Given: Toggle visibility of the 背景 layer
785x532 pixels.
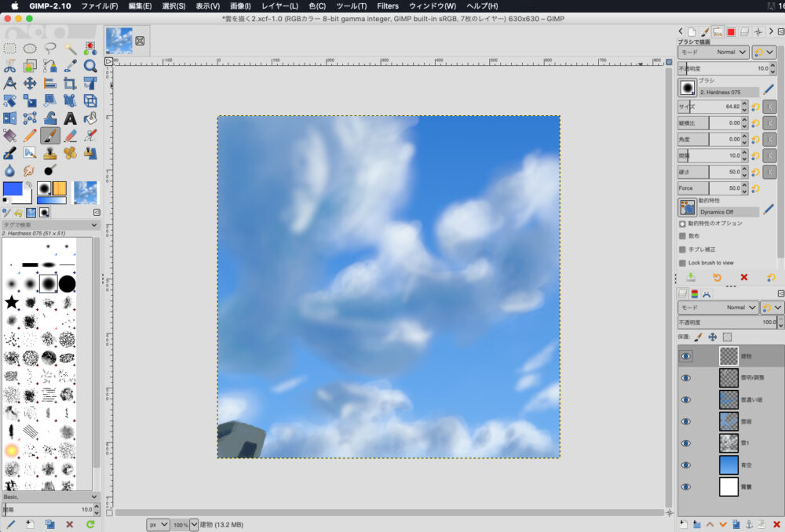Looking at the screenshot, I should (x=686, y=487).
